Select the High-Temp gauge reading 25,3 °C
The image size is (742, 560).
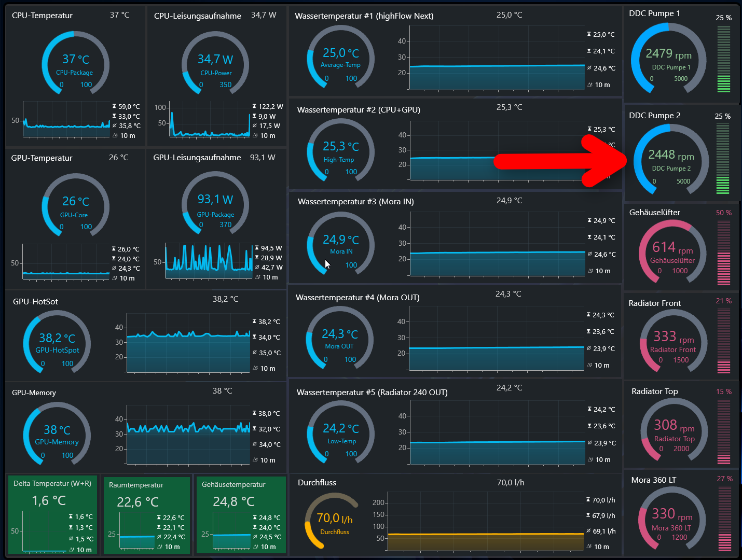pos(340,150)
